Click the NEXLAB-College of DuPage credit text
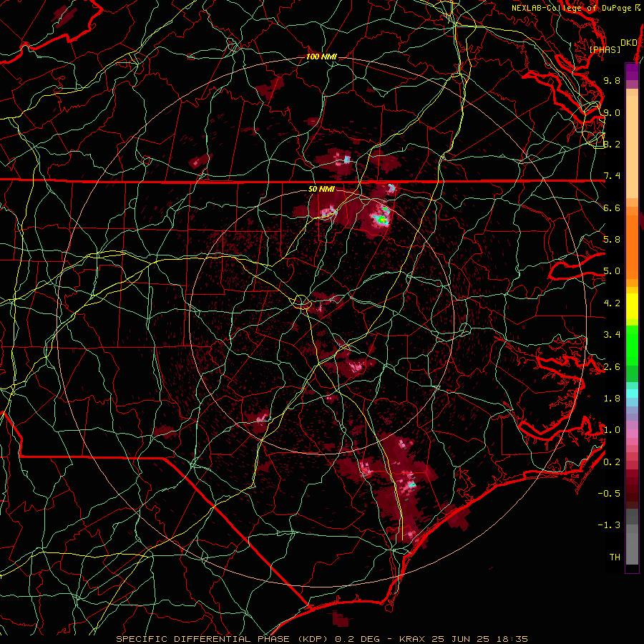Image resolution: width=644 pixels, height=644 pixels. coord(575,8)
